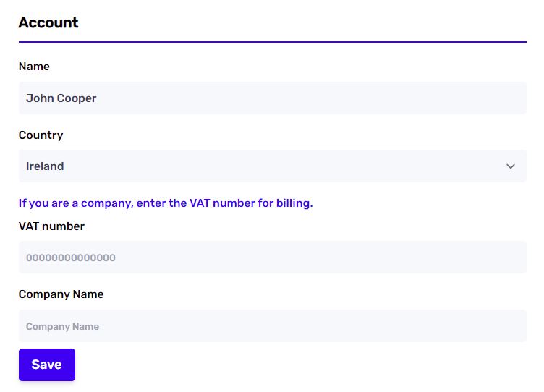The height and width of the screenshot is (392, 544).
Task: Click the John Cooper text
Action: [x=61, y=98]
